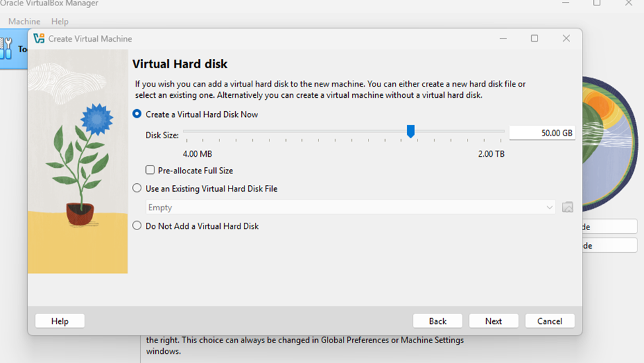This screenshot has width=644, height=363.
Task: Select the Tools icon in VirtualBox Manager
Action: [7, 48]
